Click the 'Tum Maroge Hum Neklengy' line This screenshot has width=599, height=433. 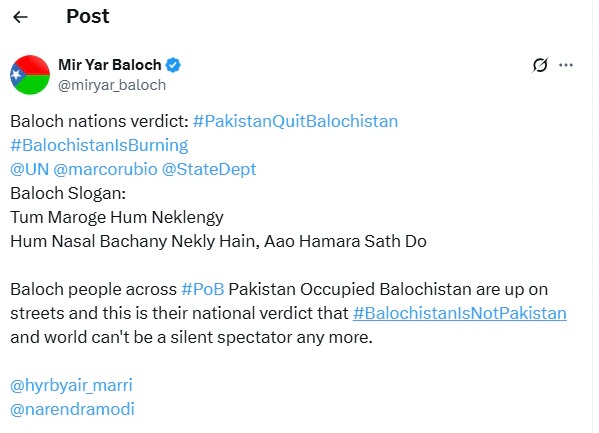[117, 217]
